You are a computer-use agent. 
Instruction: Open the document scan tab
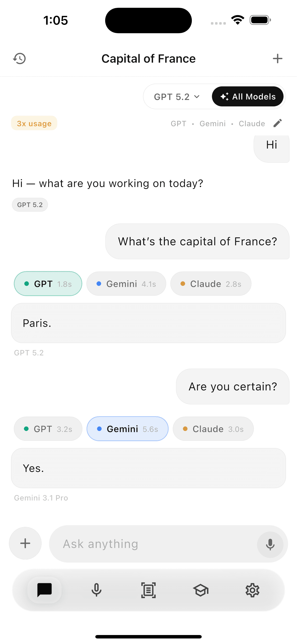[148, 590]
